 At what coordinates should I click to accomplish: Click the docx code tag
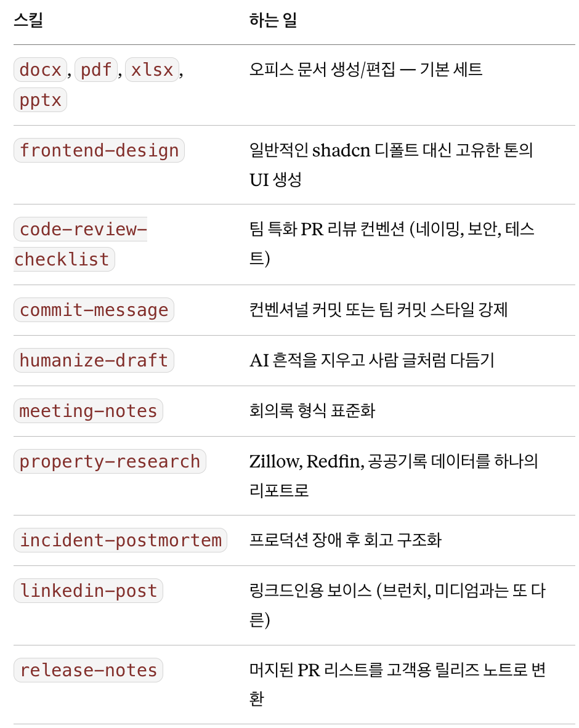(x=41, y=70)
